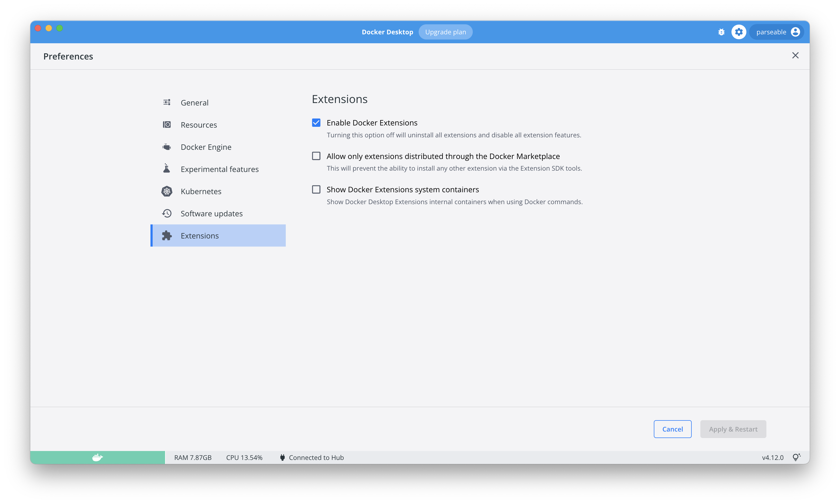Click the Upgrade plan button
This screenshot has width=840, height=504.
coord(445,32)
